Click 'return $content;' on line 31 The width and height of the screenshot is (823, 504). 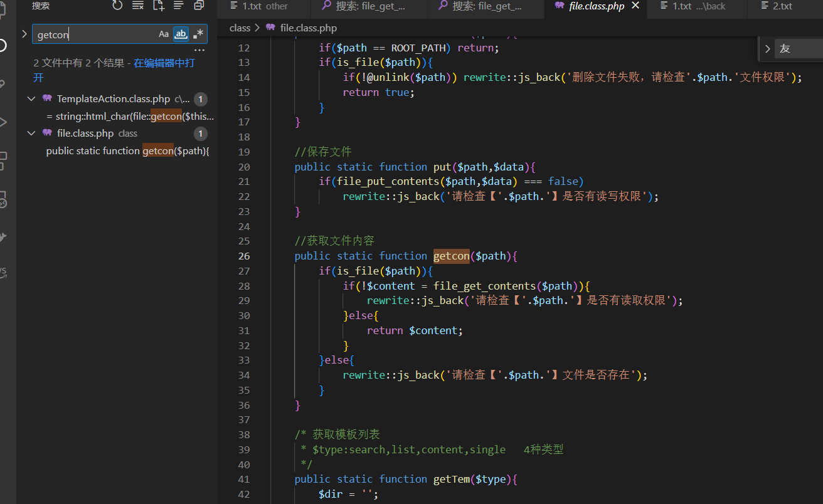coord(415,330)
